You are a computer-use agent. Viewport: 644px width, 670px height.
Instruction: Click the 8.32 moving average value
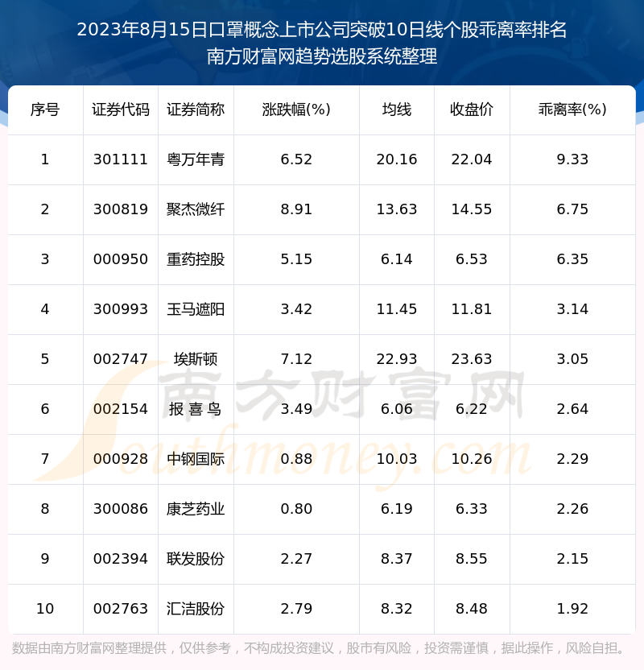coord(397,609)
